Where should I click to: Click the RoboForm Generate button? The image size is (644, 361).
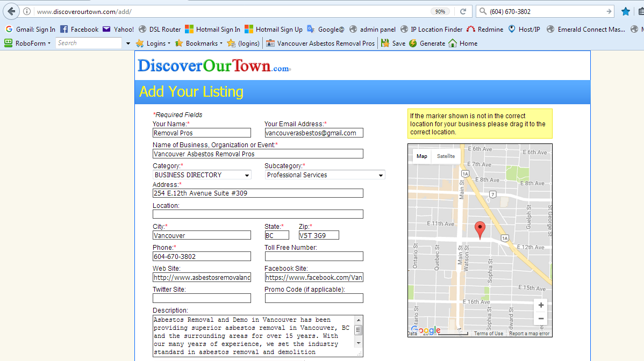tap(427, 43)
